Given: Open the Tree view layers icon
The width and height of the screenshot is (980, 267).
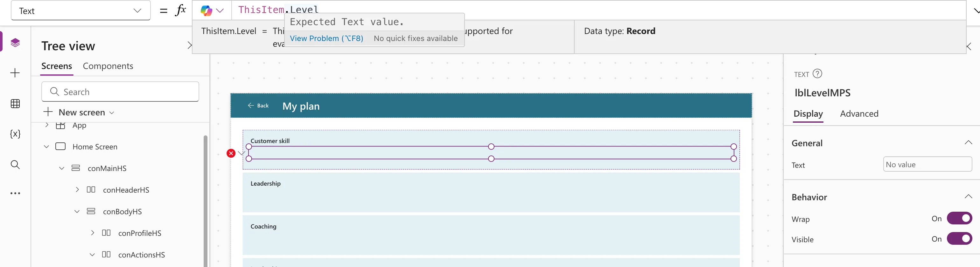Looking at the screenshot, I should 15,42.
